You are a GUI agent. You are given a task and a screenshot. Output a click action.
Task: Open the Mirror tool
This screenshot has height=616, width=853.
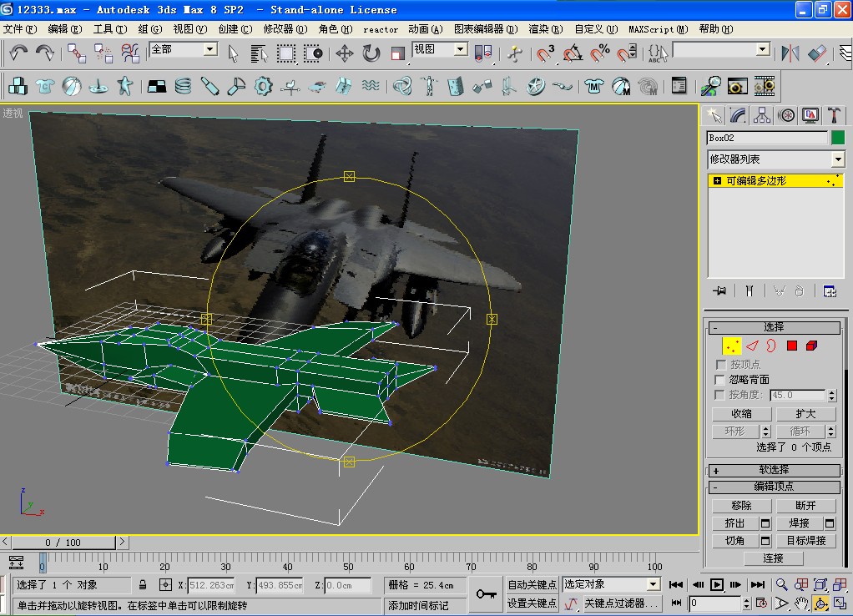tap(790, 53)
